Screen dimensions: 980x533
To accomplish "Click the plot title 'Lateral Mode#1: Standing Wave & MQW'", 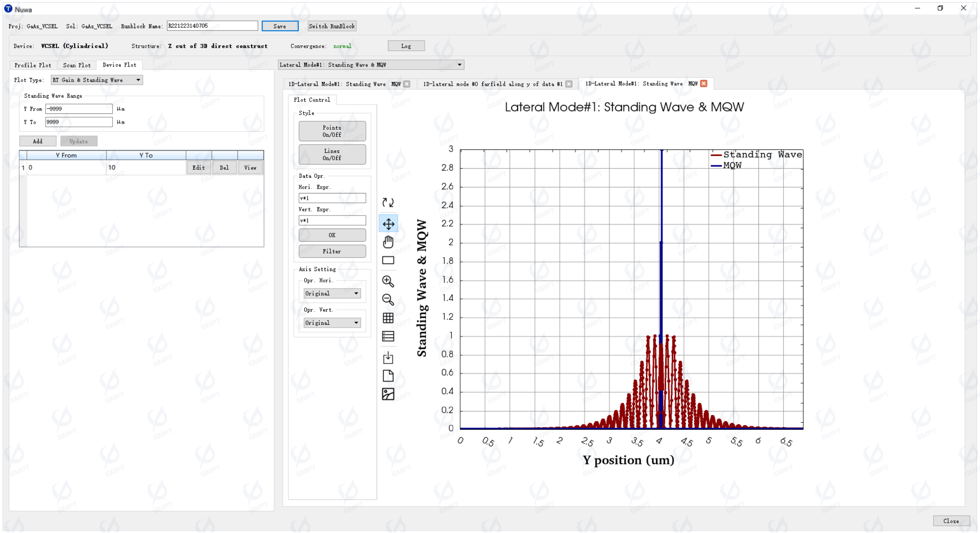I will 624,107.
